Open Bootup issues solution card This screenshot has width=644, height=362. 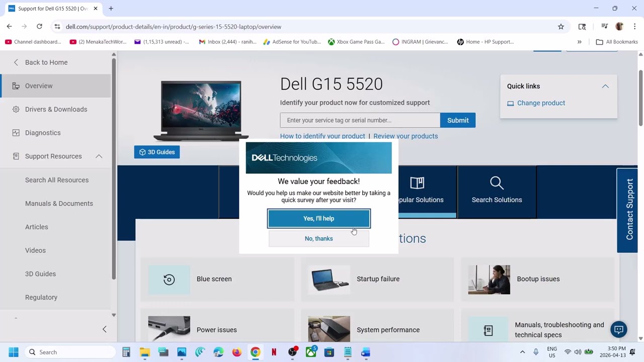click(537, 279)
